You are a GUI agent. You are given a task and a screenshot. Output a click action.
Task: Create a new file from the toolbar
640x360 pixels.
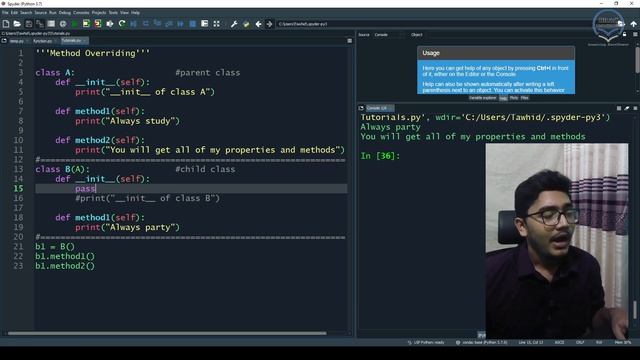click(6, 24)
